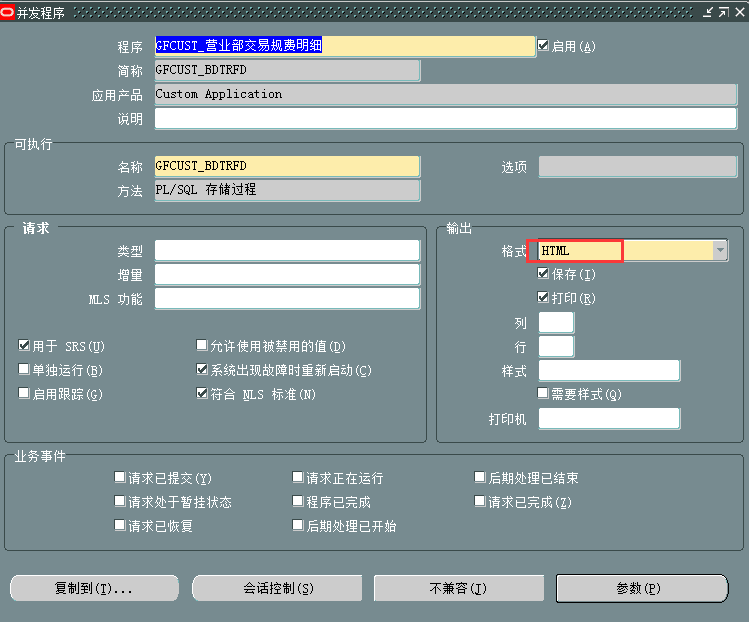This screenshot has height=622, width=749.
Task: Check the 后期处理已结束 event
Action: coord(480,477)
